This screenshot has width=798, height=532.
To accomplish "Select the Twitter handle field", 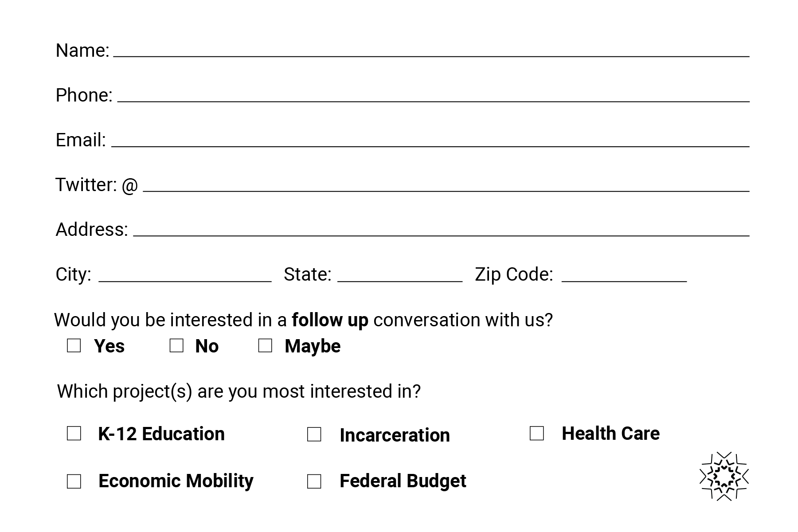I will (446, 185).
